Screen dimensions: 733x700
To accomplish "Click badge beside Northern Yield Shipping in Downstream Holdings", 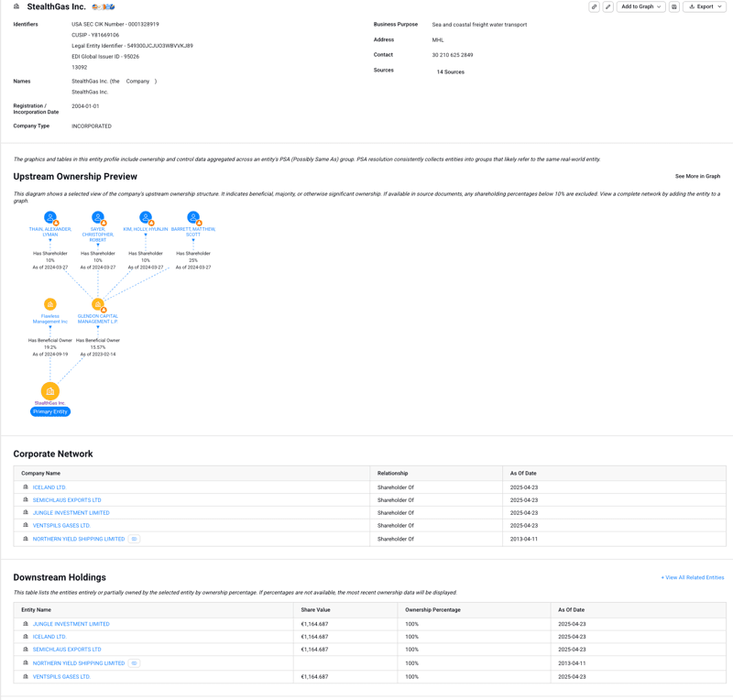I will [x=134, y=663].
